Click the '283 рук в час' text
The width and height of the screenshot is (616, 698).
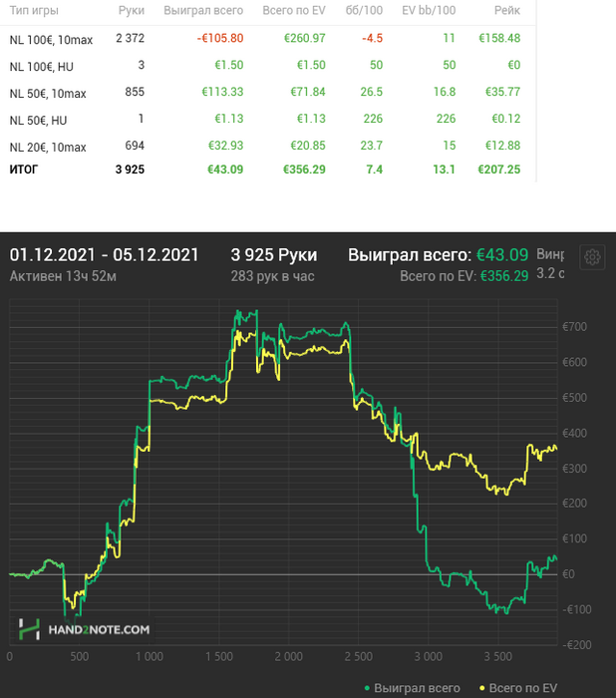click(x=272, y=276)
